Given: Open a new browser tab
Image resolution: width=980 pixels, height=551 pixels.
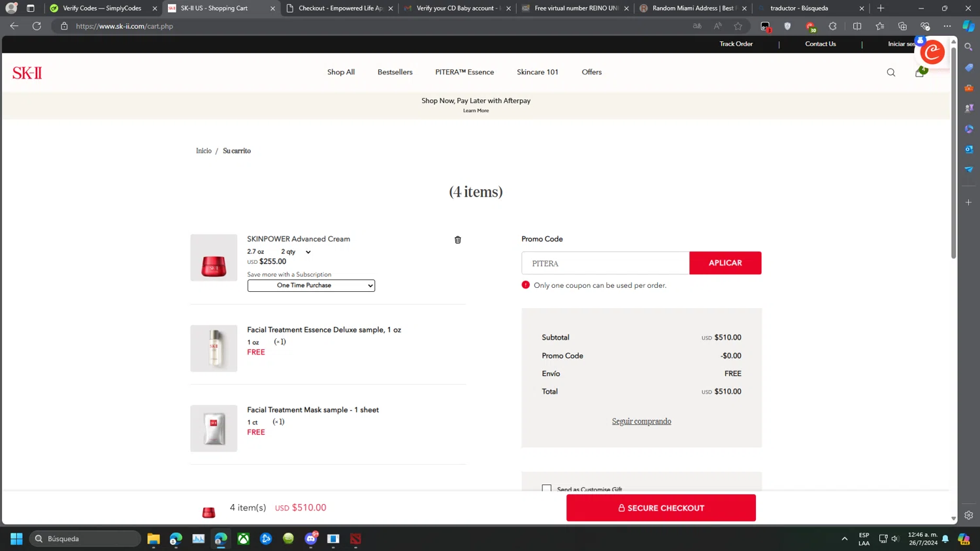Looking at the screenshot, I should click(x=881, y=8).
